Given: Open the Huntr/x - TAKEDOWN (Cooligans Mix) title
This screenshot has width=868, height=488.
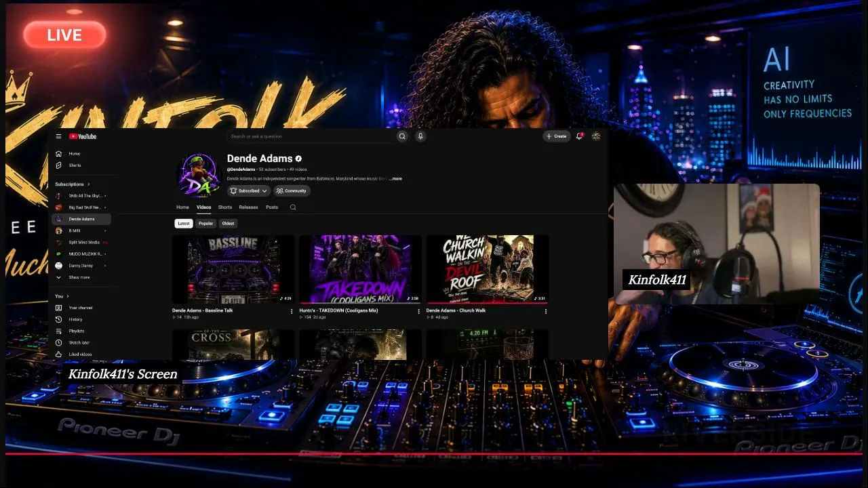Looking at the screenshot, I should click(338, 310).
